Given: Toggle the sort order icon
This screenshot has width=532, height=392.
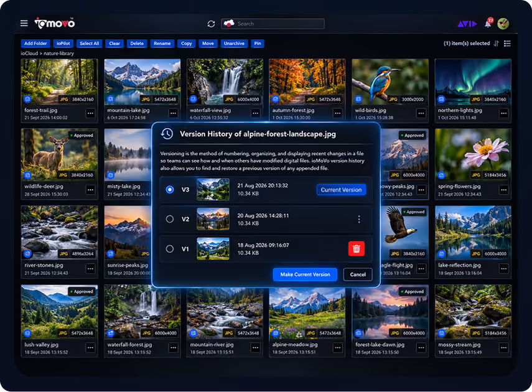Looking at the screenshot, I should [x=496, y=44].
